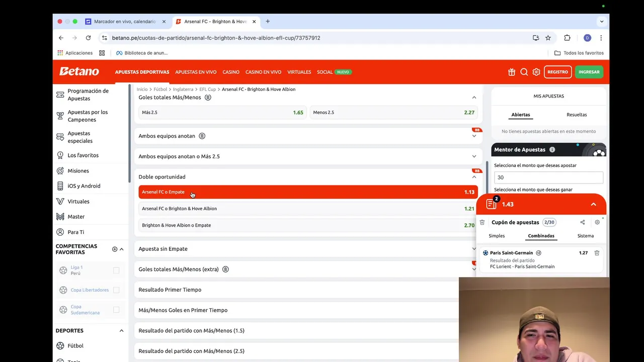Remove Paris Saint-Germain selection from slip
Image resolution: width=644 pixels, height=362 pixels.
pos(597,253)
